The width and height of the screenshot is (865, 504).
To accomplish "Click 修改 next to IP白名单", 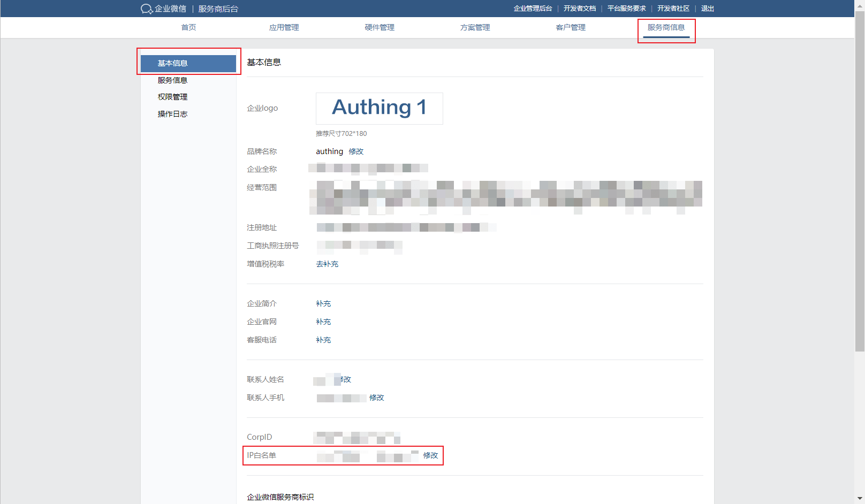I will coord(430,456).
